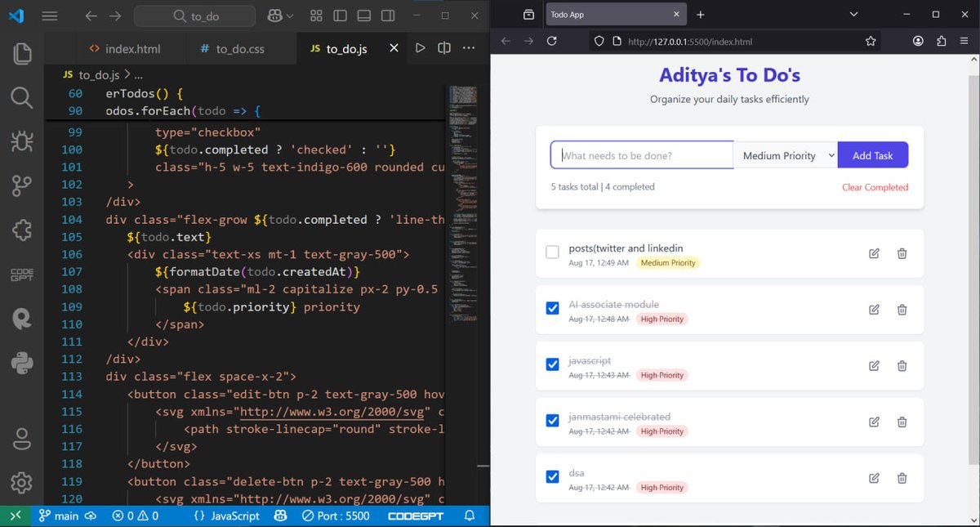Screen dimensions: 980x527
Task: Go back with the VS Code navigation arrow
Action: point(91,16)
